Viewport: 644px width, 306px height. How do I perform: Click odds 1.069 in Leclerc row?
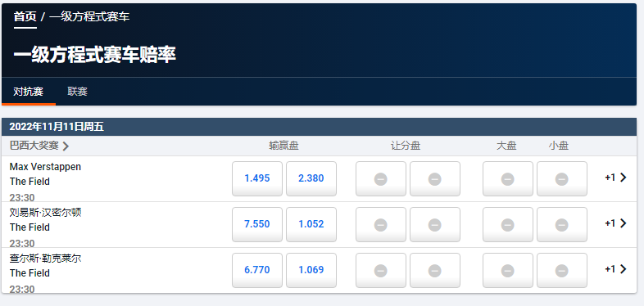311,270
